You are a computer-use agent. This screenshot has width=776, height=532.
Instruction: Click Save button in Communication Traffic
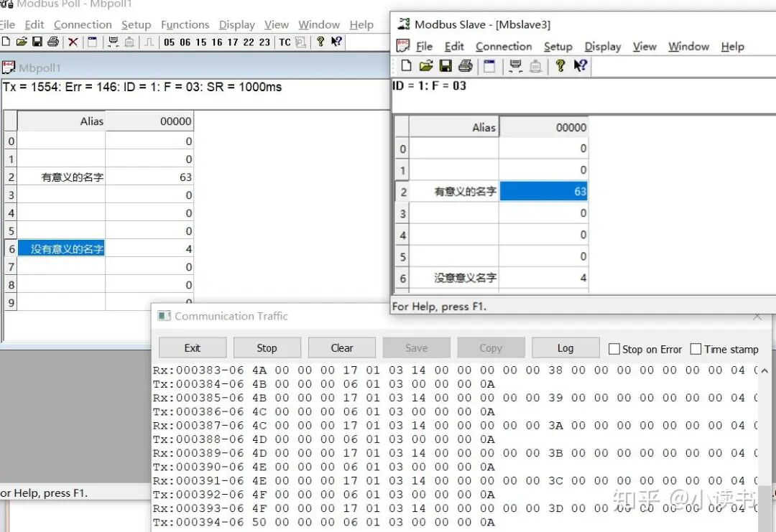[416, 347]
